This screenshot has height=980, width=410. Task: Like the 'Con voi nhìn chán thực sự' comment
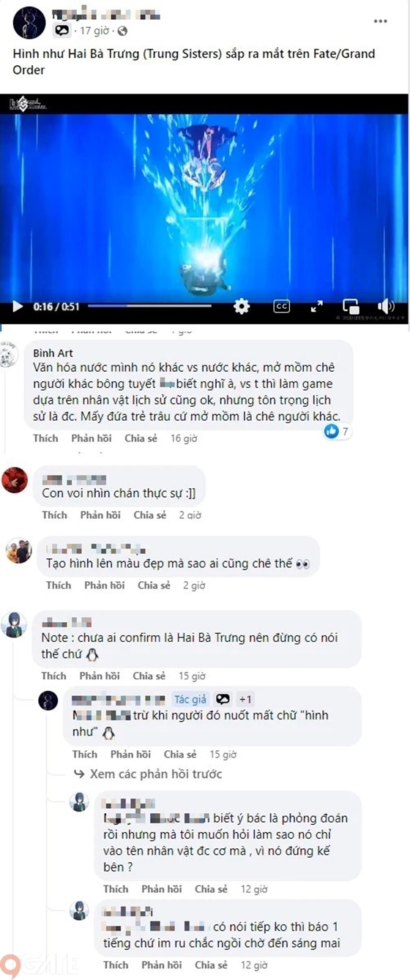click(54, 515)
